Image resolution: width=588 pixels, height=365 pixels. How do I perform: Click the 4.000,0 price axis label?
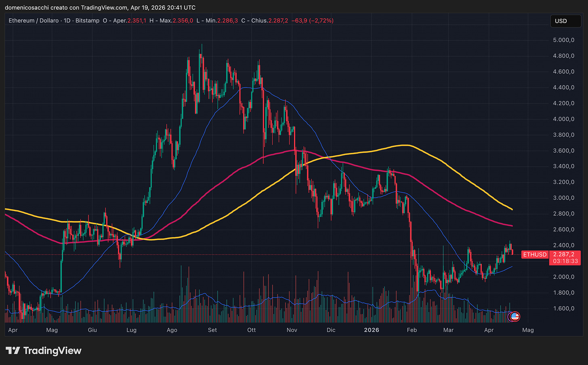tap(564, 119)
